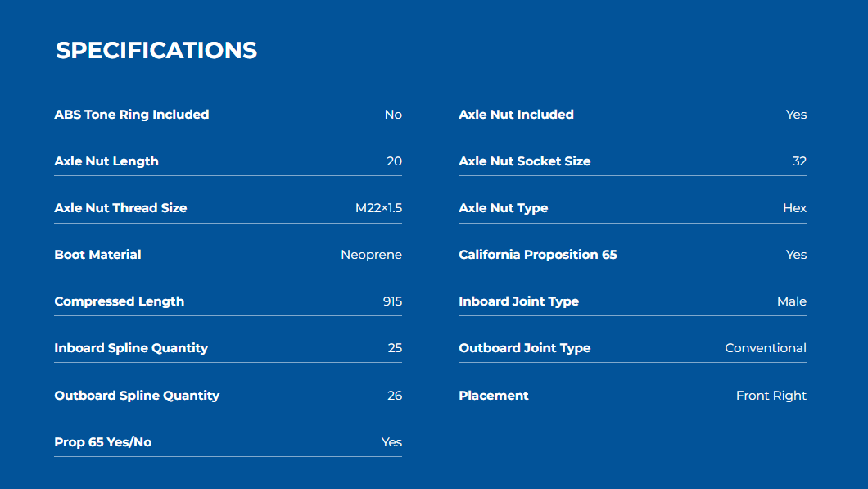868x489 pixels.
Task: Click the Inboard Joint Type label
Action: 518,301
